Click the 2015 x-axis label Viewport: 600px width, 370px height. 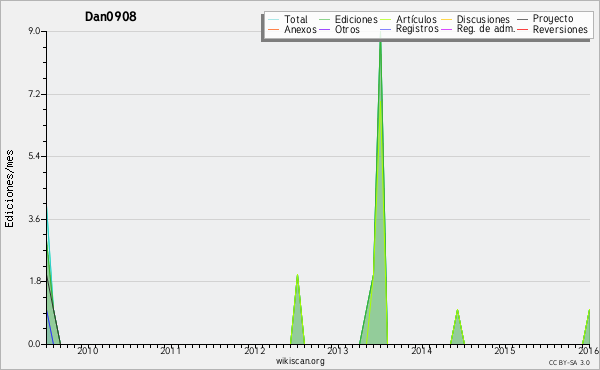504,350
